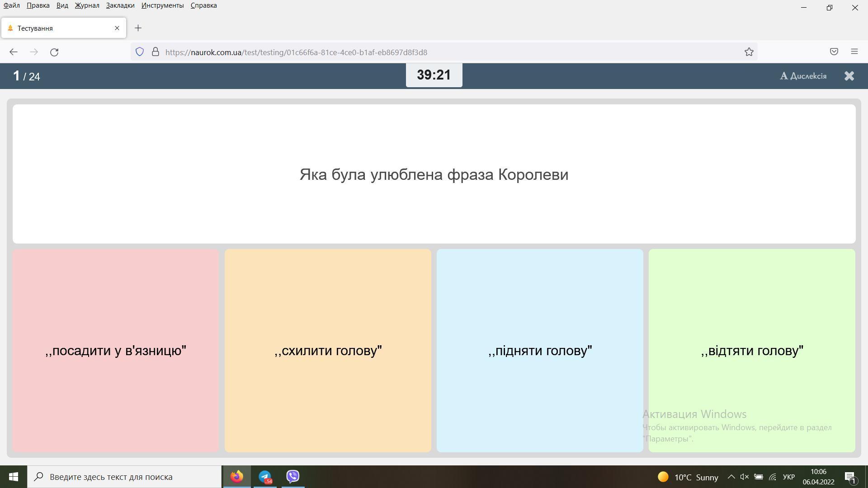Screen dimensions: 868x488
Task: Open the Закладки menu
Action: pyautogui.click(x=120, y=5)
